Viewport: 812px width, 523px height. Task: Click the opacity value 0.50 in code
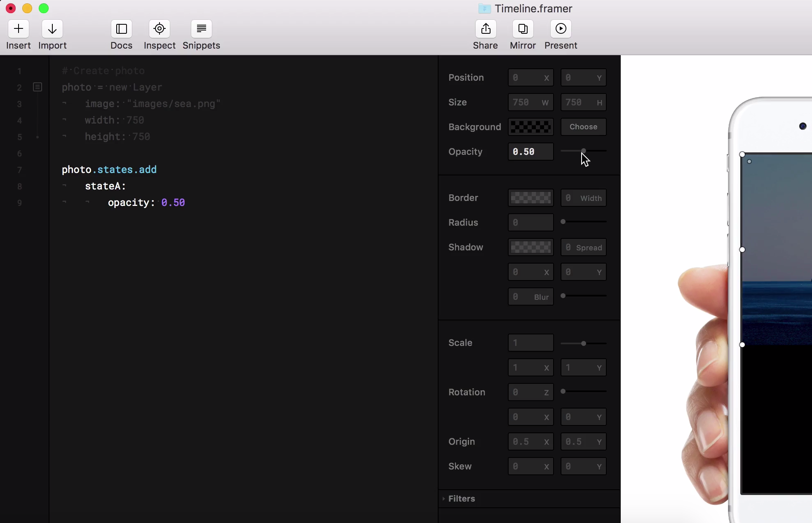pos(173,203)
